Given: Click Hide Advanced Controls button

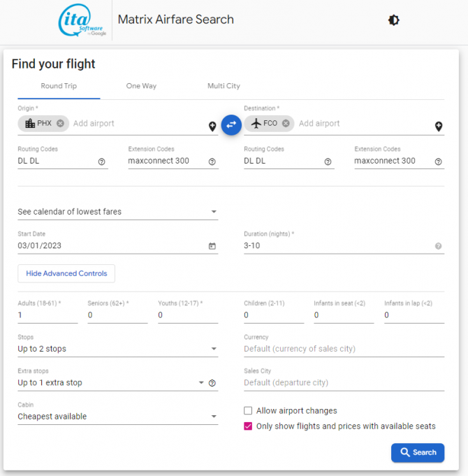Looking at the screenshot, I should coord(66,273).
